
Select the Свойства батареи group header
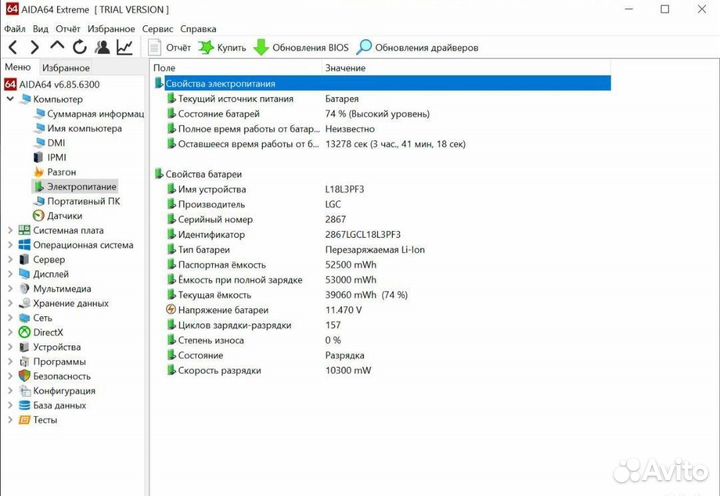(x=382, y=174)
